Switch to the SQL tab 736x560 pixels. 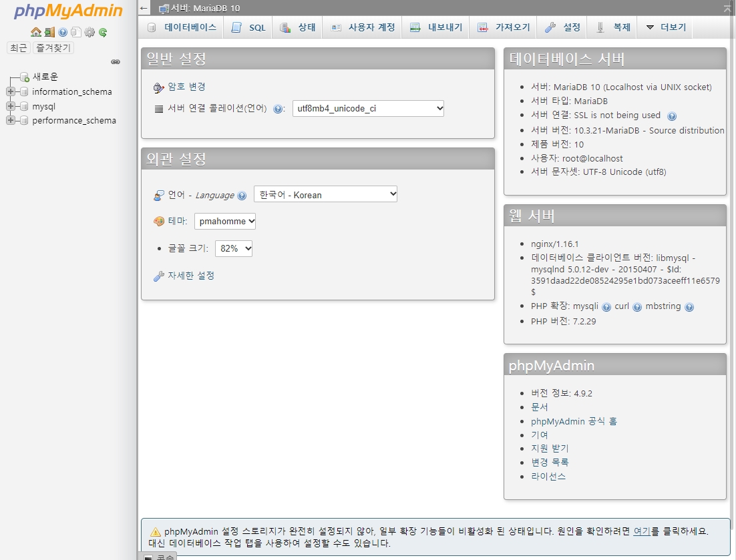tap(248, 27)
